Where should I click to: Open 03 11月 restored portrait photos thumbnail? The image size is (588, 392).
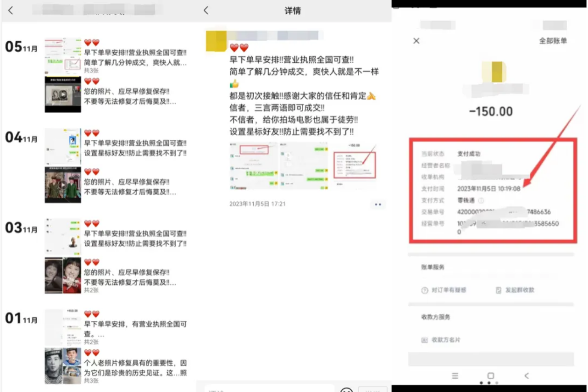(63, 275)
